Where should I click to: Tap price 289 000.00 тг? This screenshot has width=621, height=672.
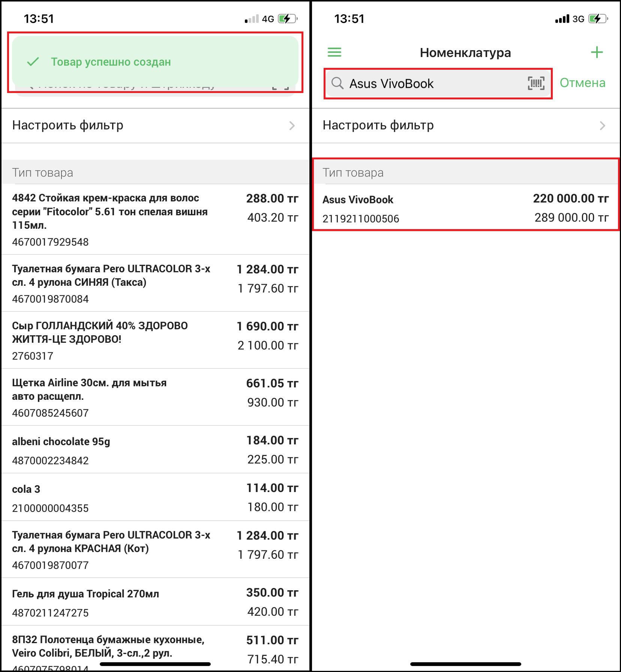pyautogui.click(x=571, y=217)
